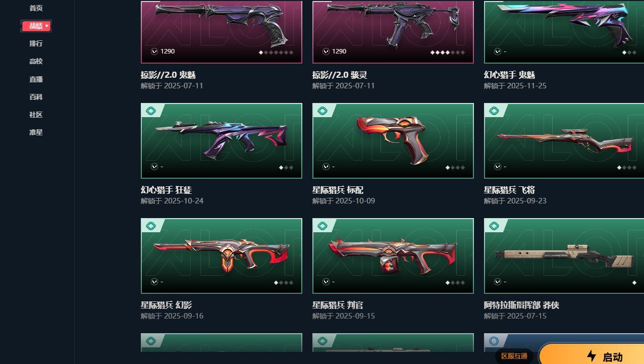Click the lightning bolt icon on 启动 button
Viewport: 644px width, 364px height.
point(592,356)
